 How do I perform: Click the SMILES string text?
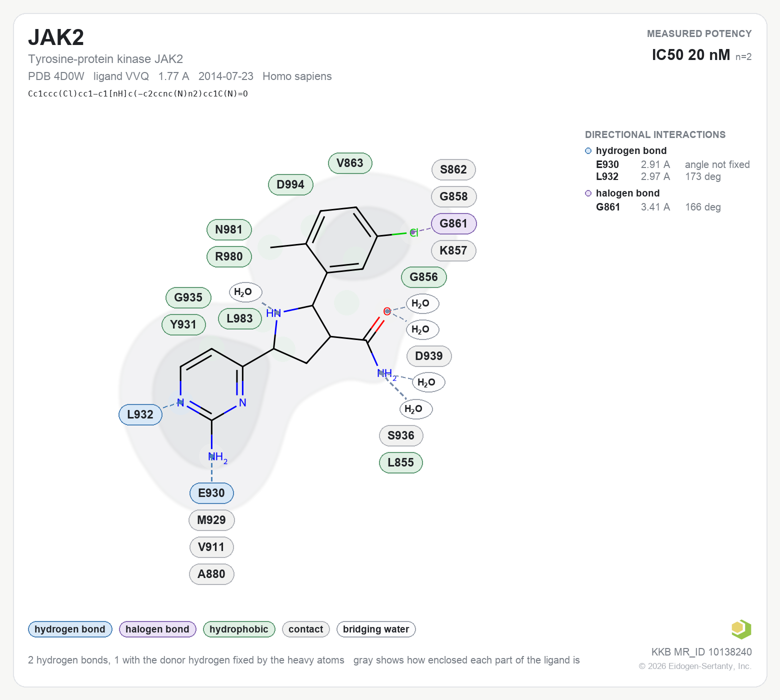point(138,93)
